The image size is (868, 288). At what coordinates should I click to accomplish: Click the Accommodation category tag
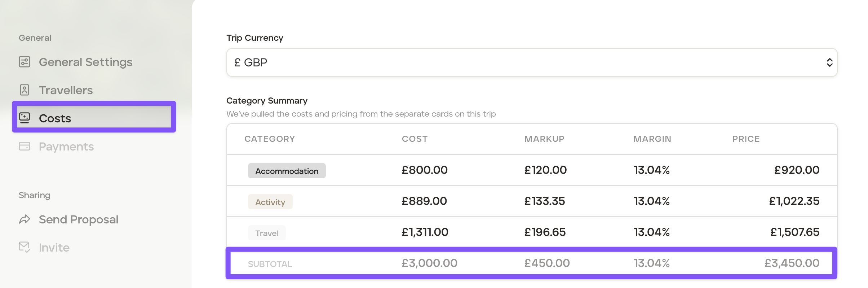pyautogui.click(x=287, y=171)
